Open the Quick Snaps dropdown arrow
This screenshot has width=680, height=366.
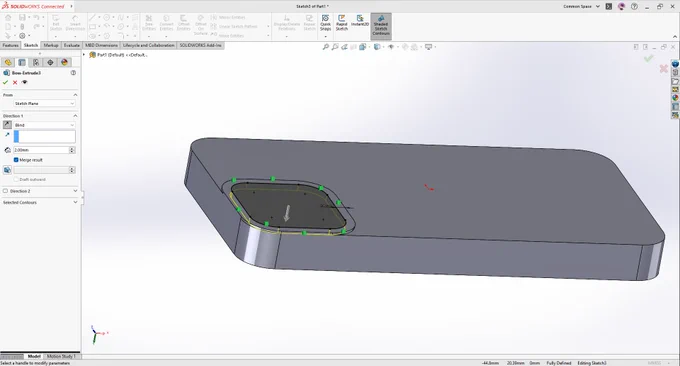coord(325,36)
